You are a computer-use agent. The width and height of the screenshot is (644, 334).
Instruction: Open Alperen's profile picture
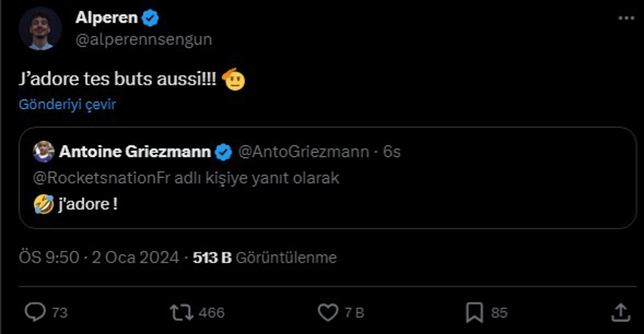coord(39,28)
